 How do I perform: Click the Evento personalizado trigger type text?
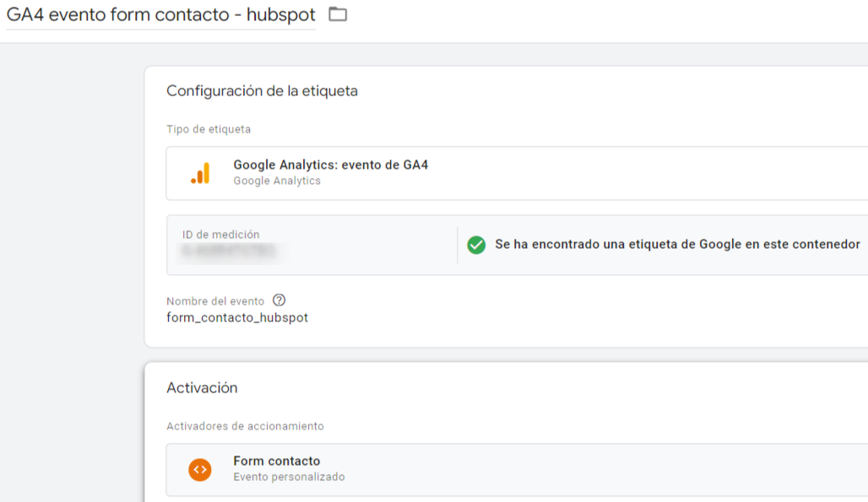289,477
